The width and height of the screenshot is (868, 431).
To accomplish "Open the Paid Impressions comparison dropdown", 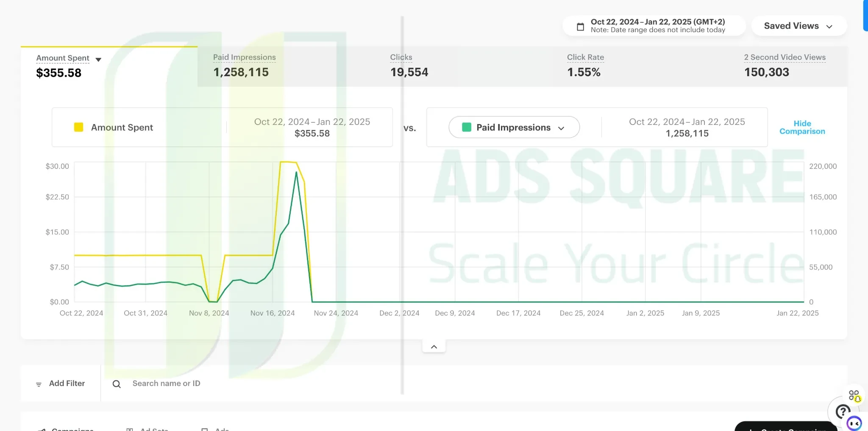I will pos(514,127).
